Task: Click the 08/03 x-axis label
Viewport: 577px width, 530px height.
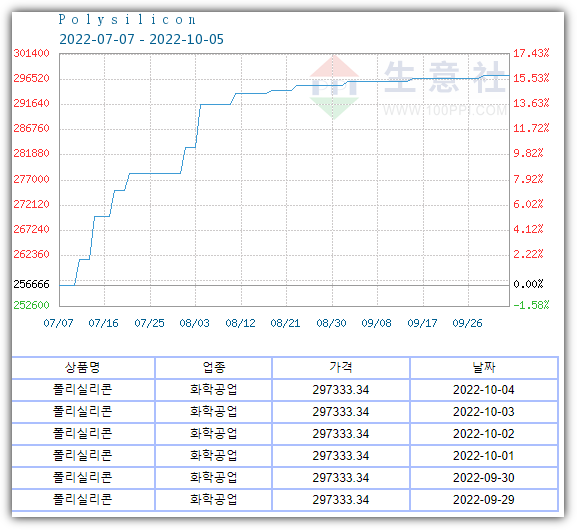Action: point(194,323)
